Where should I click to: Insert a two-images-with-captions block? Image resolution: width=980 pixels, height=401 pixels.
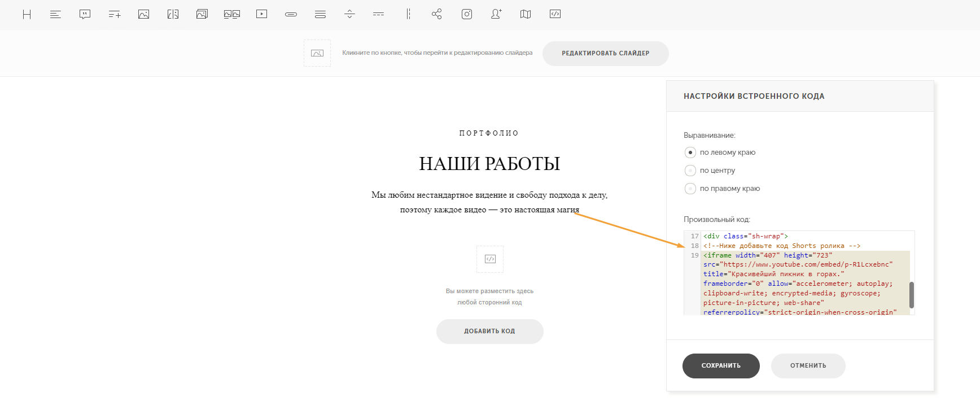pyautogui.click(x=232, y=14)
